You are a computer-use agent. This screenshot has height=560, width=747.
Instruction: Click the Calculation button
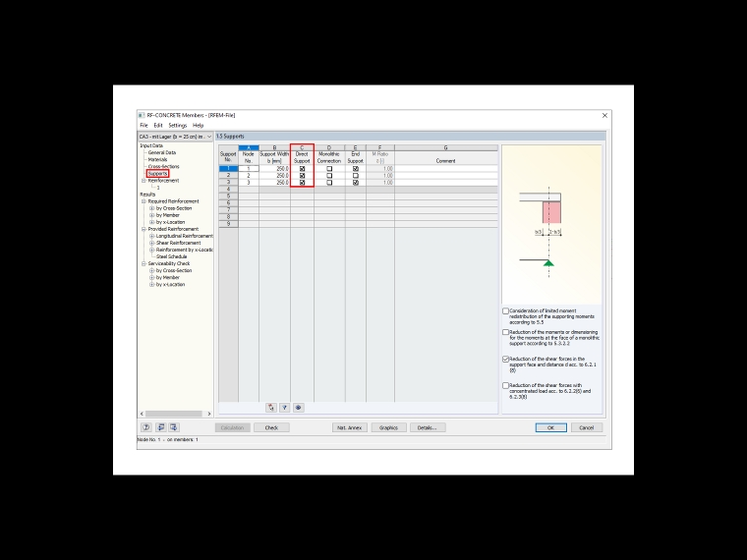[x=233, y=427]
